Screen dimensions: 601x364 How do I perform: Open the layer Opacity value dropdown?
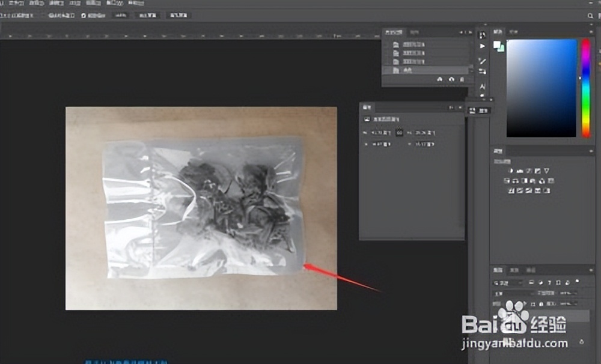[x=569, y=293]
